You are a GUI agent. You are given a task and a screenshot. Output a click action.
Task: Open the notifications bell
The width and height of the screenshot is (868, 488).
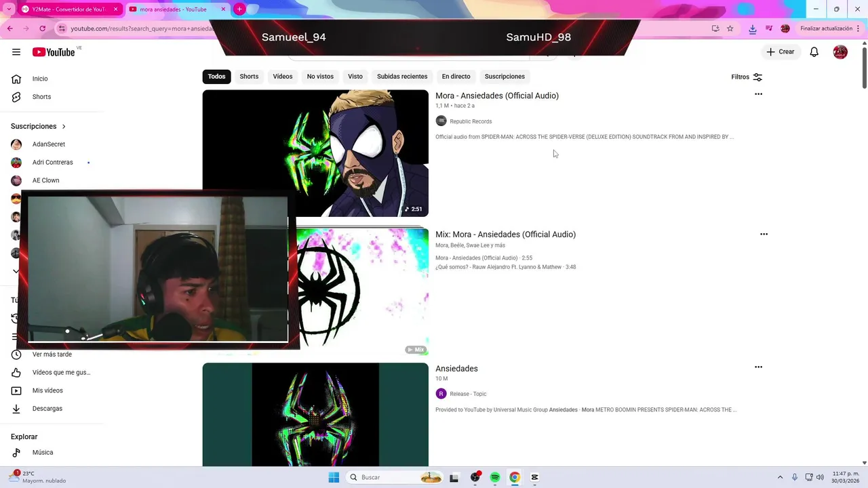[814, 52]
